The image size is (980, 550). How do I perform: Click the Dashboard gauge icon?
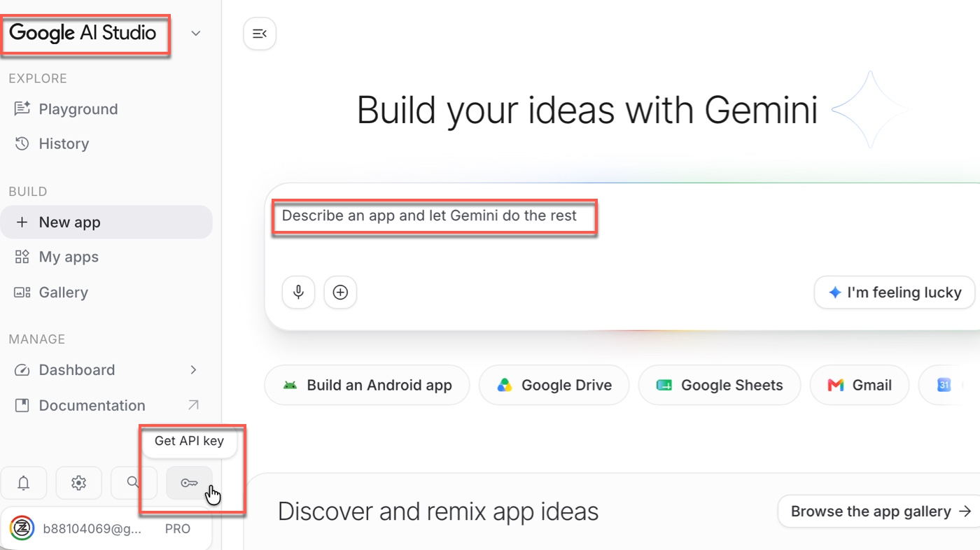point(22,370)
